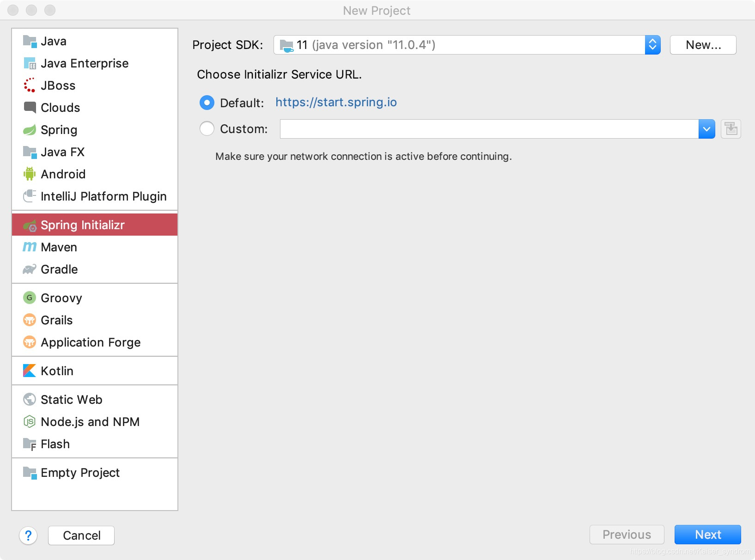Image resolution: width=755 pixels, height=560 pixels.
Task: Click the JBoss red dots icon
Action: click(30, 85)
